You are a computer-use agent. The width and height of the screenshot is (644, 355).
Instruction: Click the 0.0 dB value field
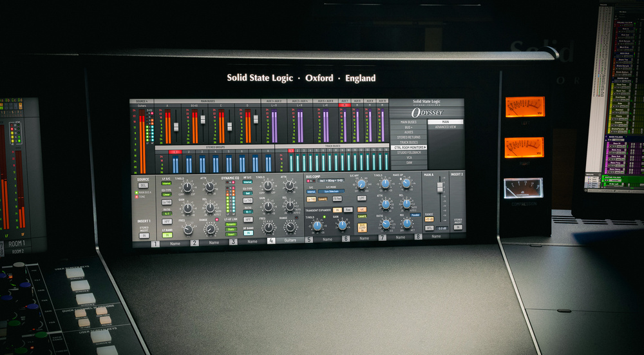coord(442,229)
